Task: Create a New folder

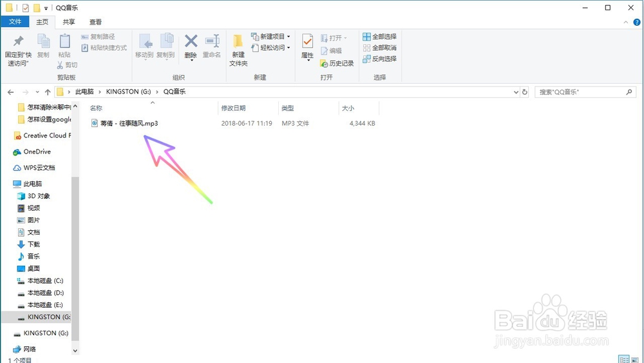Action: click(x=238, y=50)
